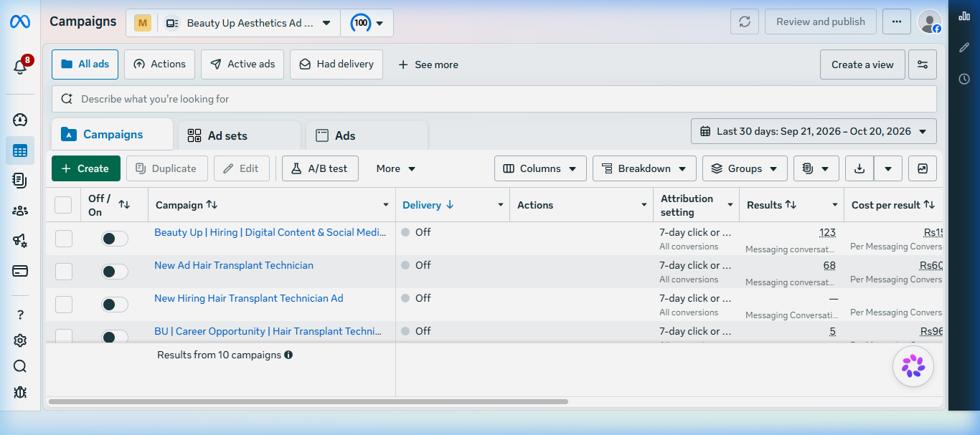Image resolution: width=980 pixels, height=435 pixels.
Task: Click the A/B test button
Action: click(x=320, y=168)
